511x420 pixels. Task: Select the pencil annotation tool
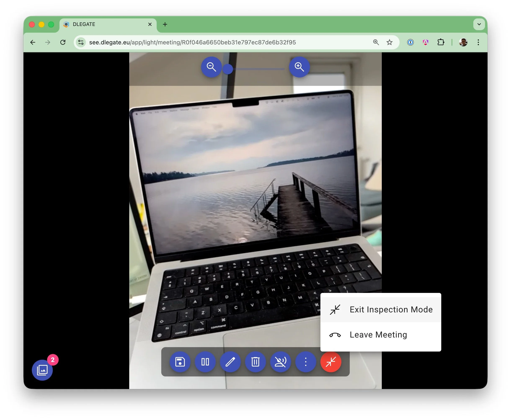(x=230, y=362)
